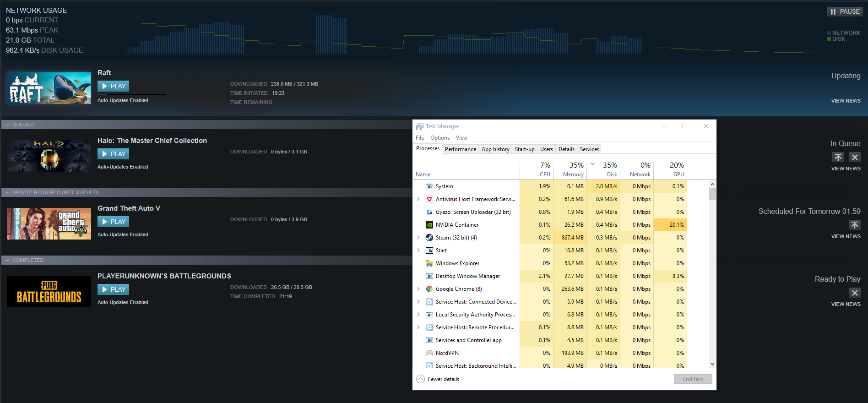Play Grand Theft Auto V
Image resolution: width=868 pixels, height=403 pixels.
point(113,222)
